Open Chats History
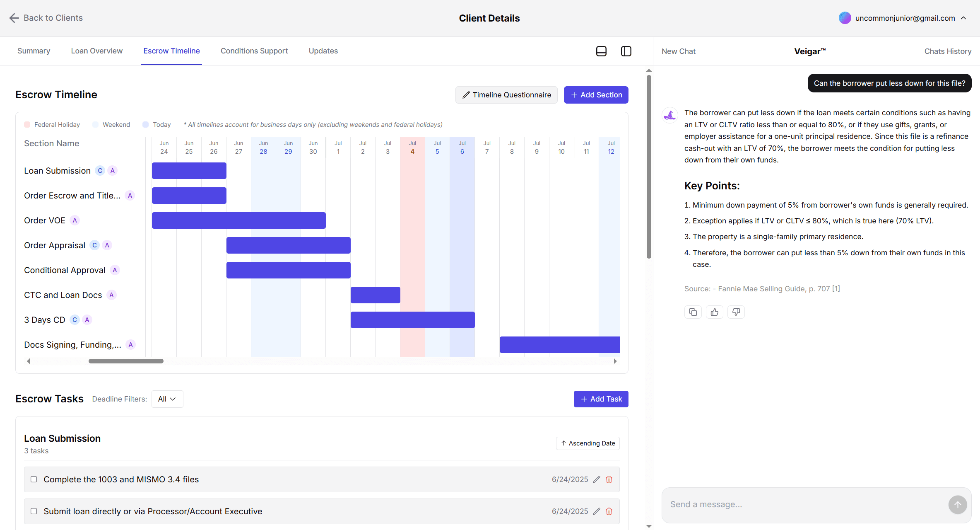 click(948, 51)
